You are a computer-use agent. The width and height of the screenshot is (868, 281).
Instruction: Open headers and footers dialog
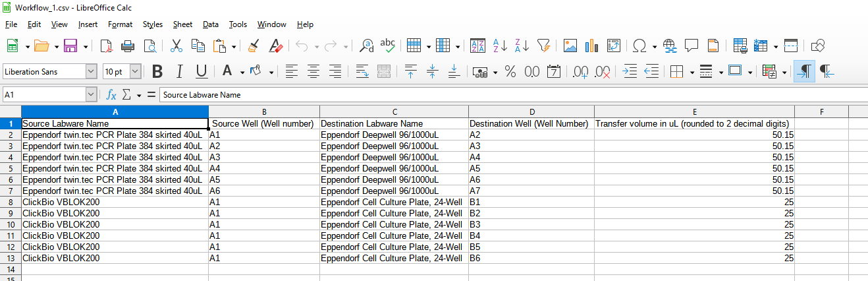click(713, 46)
